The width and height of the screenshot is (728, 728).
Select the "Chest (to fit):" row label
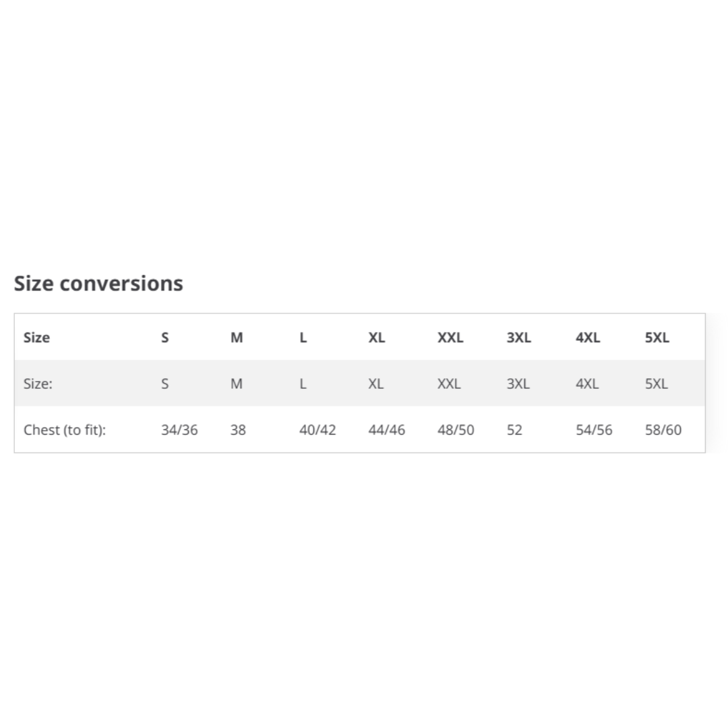(65, 430)
